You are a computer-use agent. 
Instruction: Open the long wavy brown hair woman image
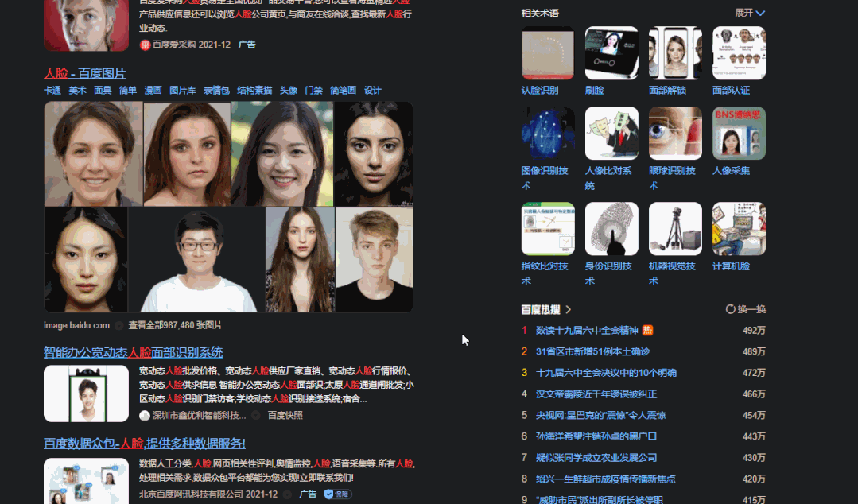tap(301, 260)
